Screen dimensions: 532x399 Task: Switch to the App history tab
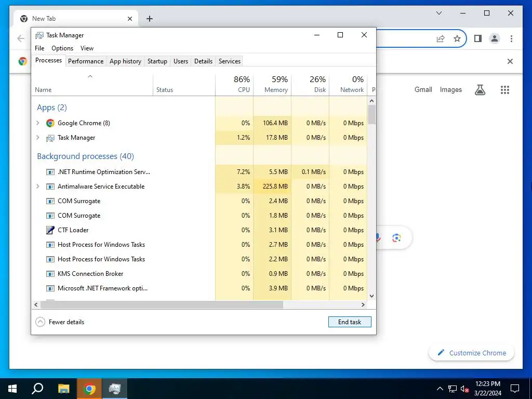[125, 61]
